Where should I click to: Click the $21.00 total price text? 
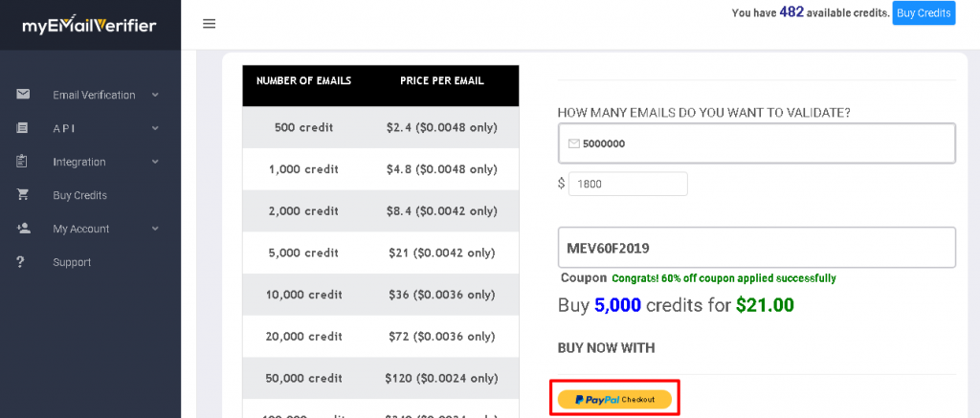(x=765, y=305)
